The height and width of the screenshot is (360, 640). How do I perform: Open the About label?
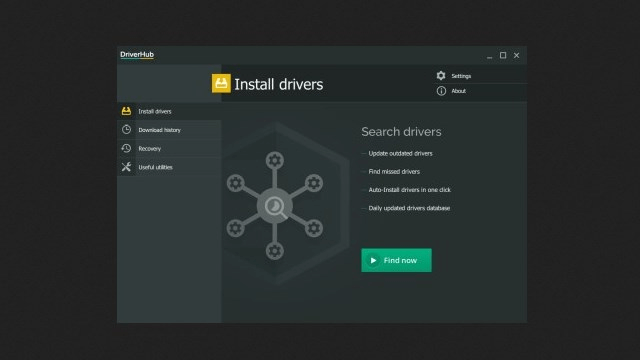[x=458, y=91]
